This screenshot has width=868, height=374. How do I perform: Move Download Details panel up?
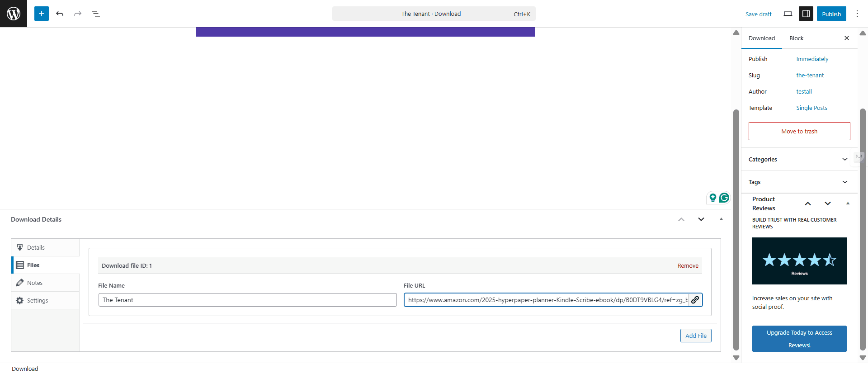point(681,219)
